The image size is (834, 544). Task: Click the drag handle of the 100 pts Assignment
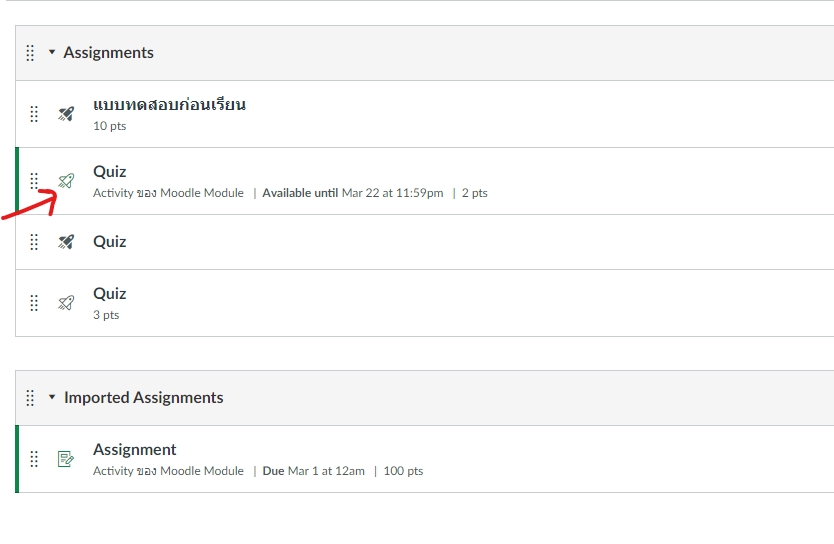(34, 459)
